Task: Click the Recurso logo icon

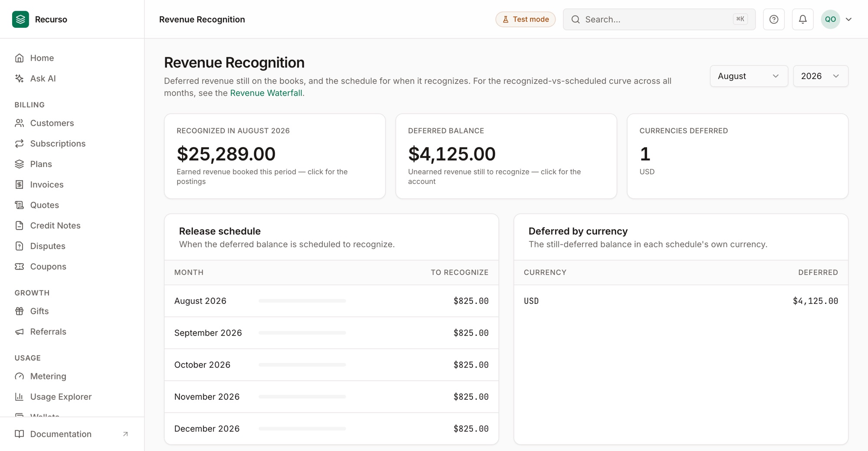Action: (x=20, y=19)
